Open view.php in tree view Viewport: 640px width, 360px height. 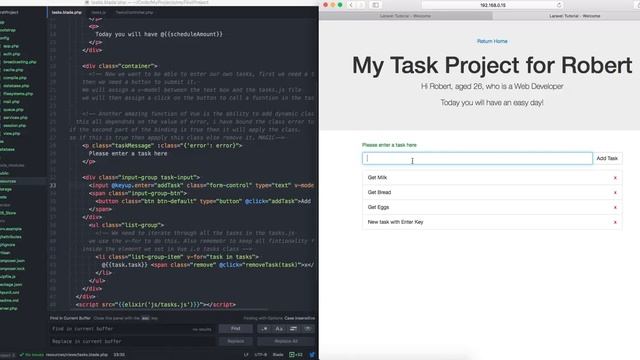(x=11, y=133)
